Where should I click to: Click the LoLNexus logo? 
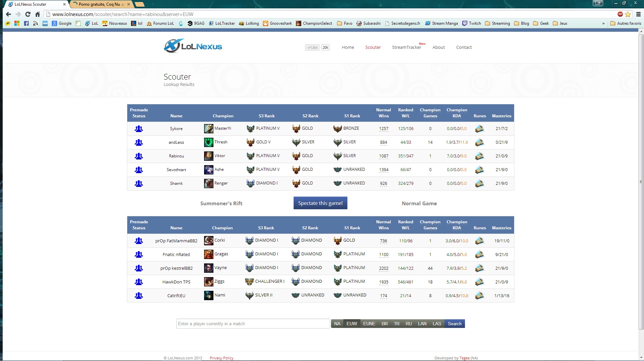tap(193, 46)
